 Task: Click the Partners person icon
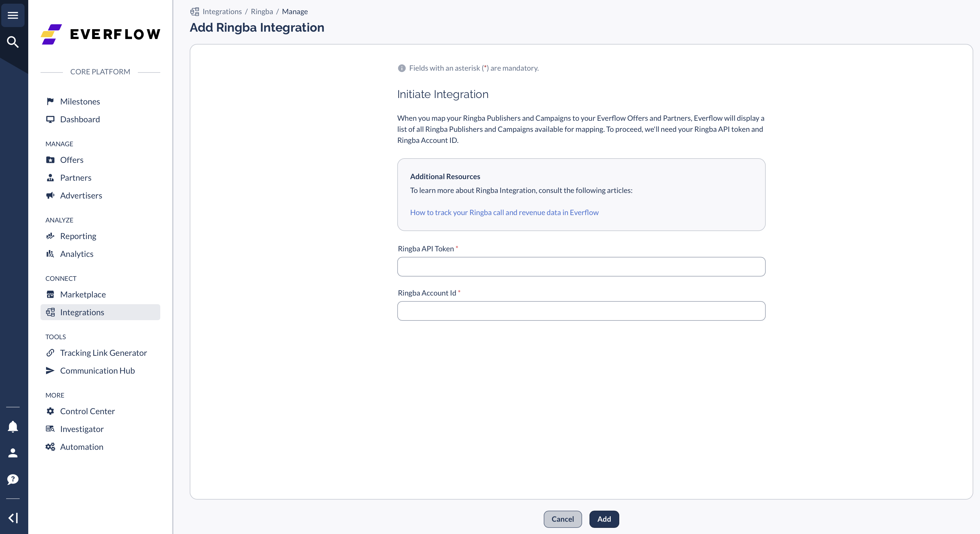pyautogui.click(x=50, y=178)
